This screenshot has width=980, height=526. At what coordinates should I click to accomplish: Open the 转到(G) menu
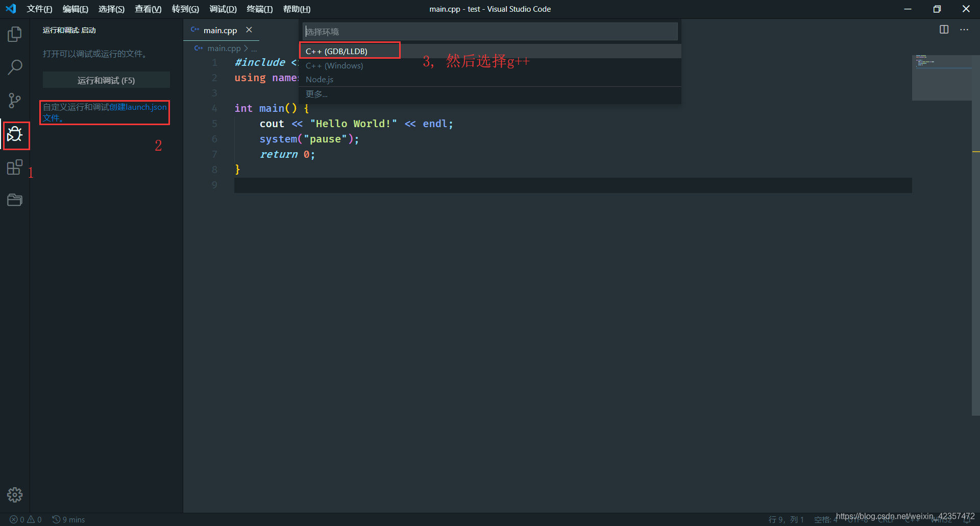[x=185, y=9]
